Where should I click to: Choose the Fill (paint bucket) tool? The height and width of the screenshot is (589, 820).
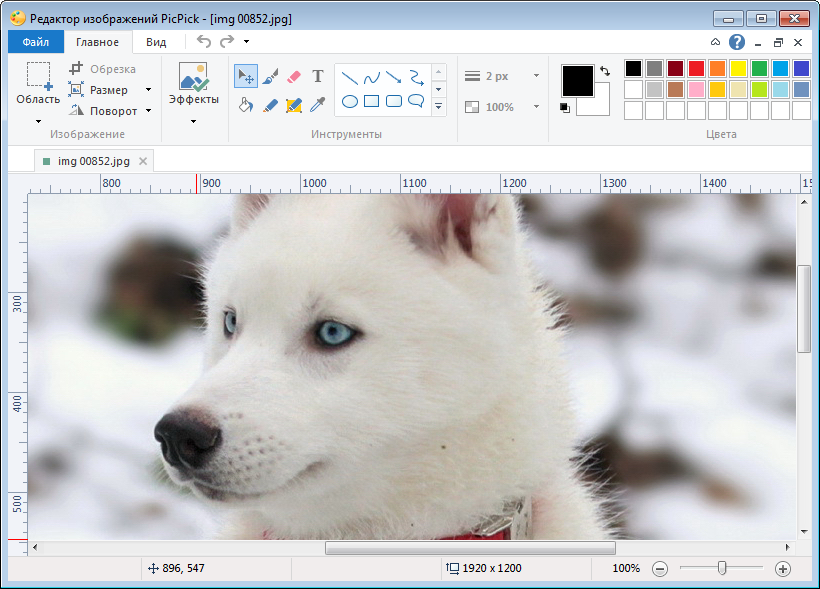pos(245,103)
